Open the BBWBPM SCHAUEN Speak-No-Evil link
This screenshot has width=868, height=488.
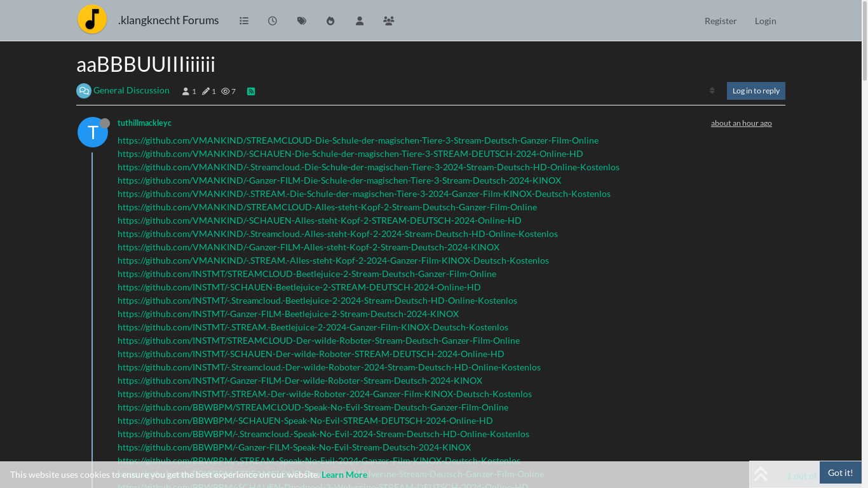(305, 421)
